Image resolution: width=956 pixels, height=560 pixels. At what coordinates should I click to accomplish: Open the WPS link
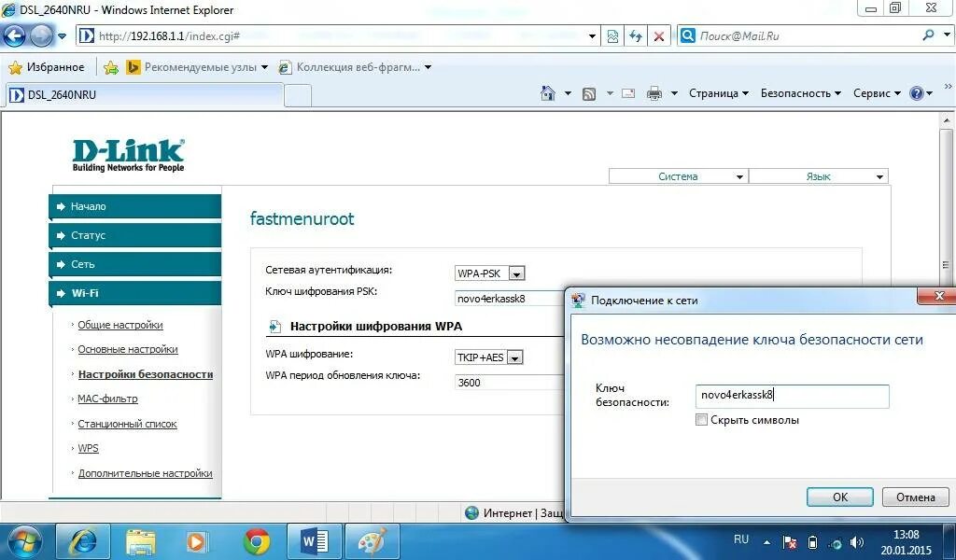pos(88,448)
